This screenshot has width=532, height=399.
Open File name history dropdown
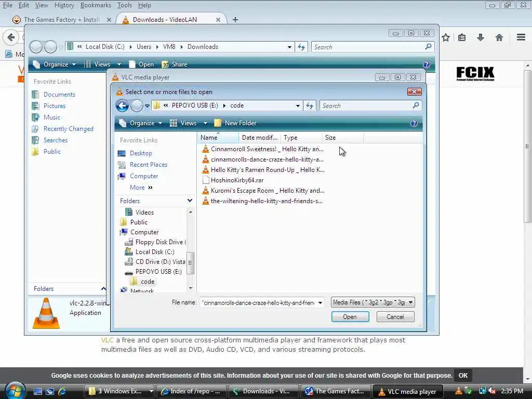[x=320, y=303]
